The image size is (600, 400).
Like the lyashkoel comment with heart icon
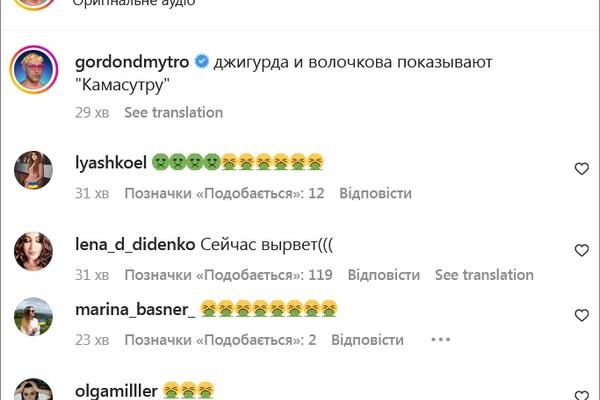coord(581,168)
